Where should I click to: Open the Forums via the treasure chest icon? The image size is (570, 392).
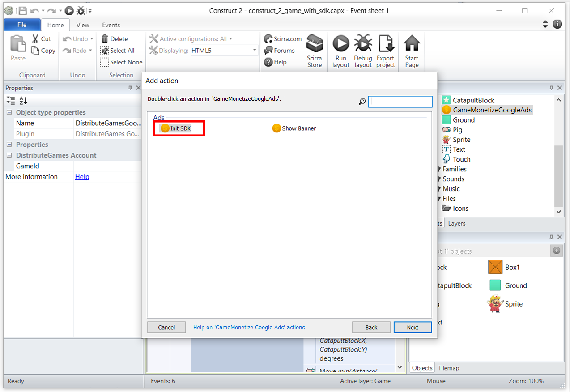tap(269, 51)
